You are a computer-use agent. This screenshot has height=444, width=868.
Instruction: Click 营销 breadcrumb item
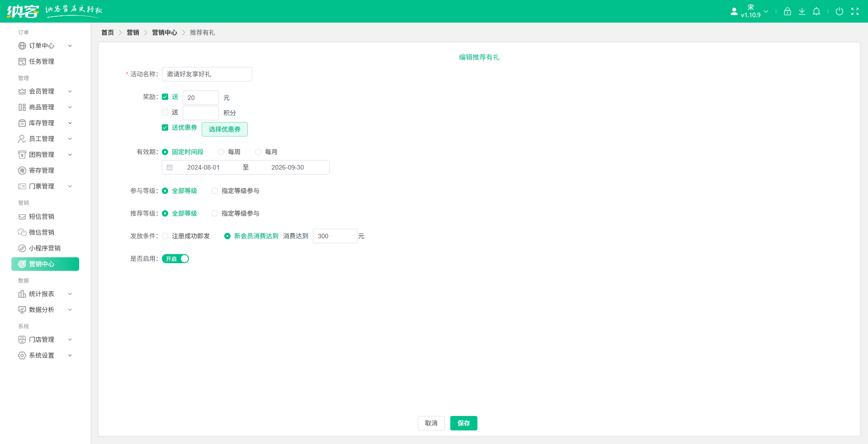pos(133,33)
